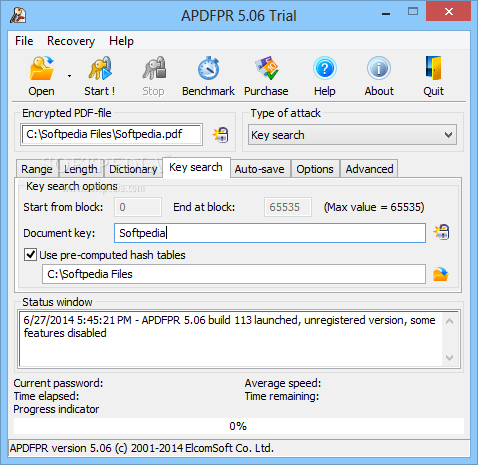
Task: Maximize the APDFPR window
Action: pos(413,12)
